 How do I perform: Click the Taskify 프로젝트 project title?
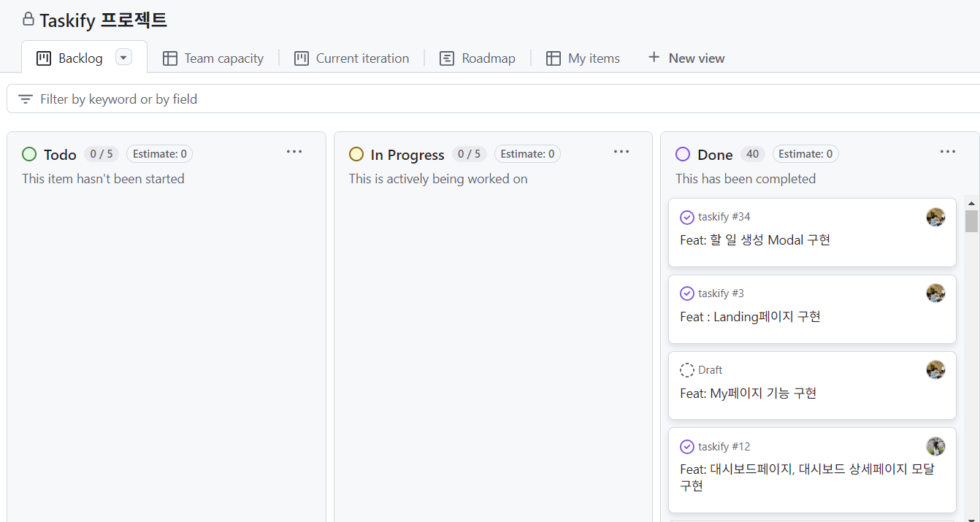[103, 20]
